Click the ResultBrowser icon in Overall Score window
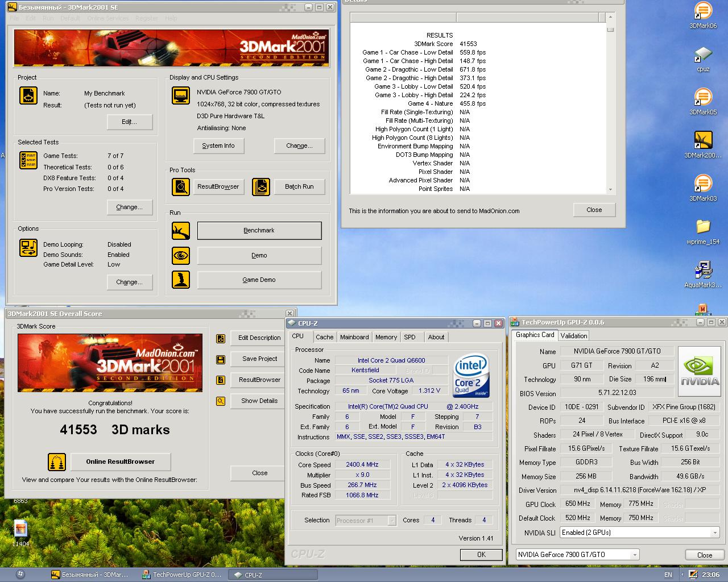The width and height of the screenshot is (728, 582). pyautogui.click(x=221, y=380)
